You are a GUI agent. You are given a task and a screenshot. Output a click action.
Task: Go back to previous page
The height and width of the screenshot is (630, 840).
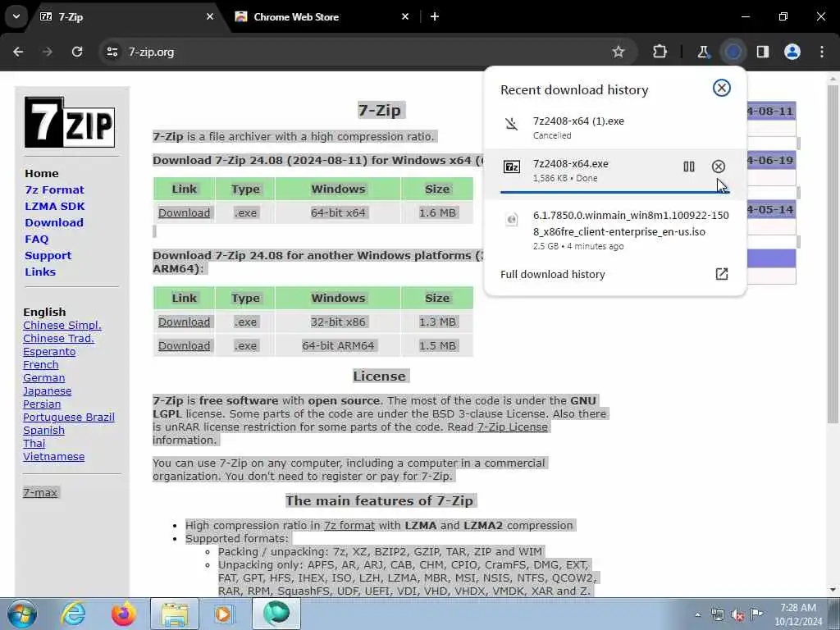[18, 52]
